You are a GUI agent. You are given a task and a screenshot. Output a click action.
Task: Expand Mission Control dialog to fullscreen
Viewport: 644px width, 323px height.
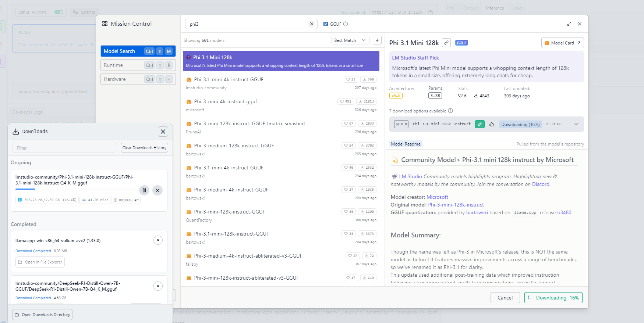click(x=569, y=24)
